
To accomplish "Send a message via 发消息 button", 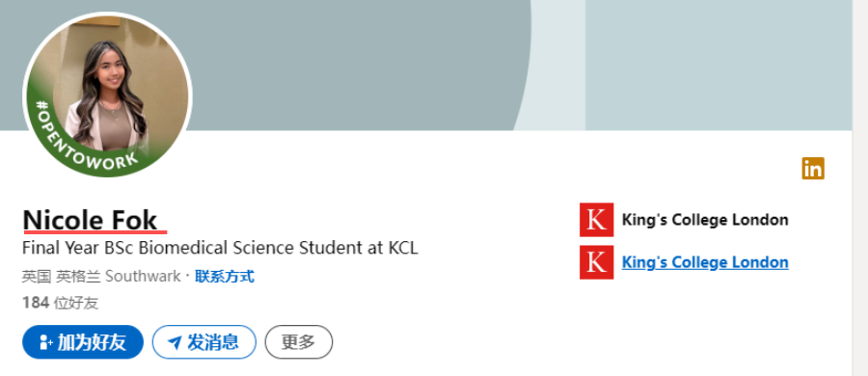I will click(x=204, y=342).
